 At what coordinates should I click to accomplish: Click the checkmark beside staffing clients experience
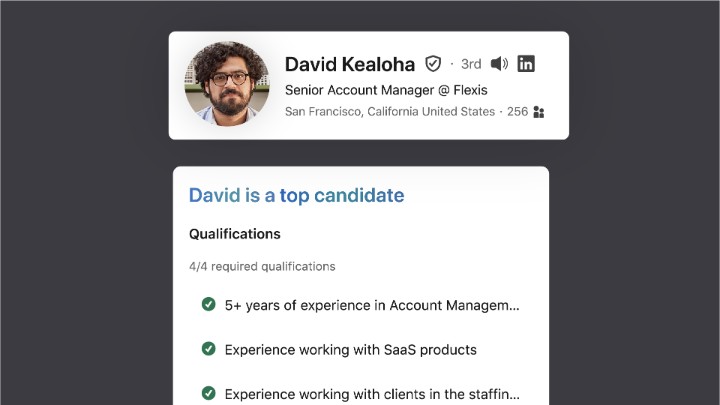pyautogui.click(x=208, y=393)
